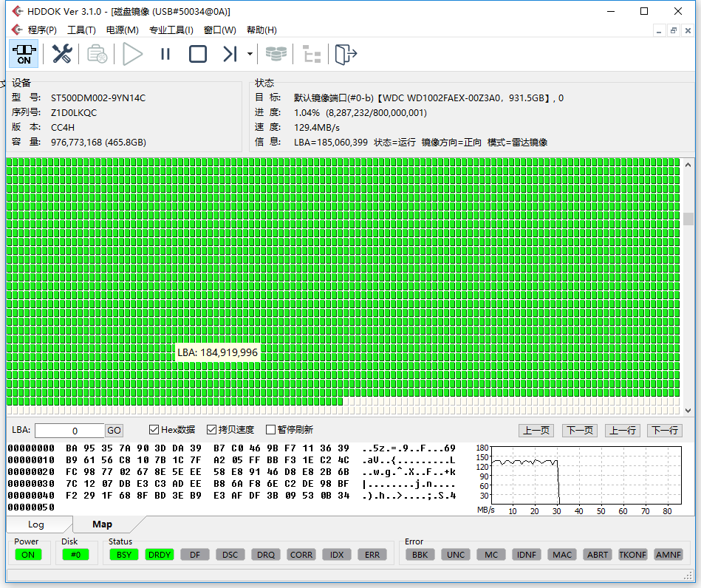
Task: Toggle the power ON toolbar button
Action: [24, 54]
